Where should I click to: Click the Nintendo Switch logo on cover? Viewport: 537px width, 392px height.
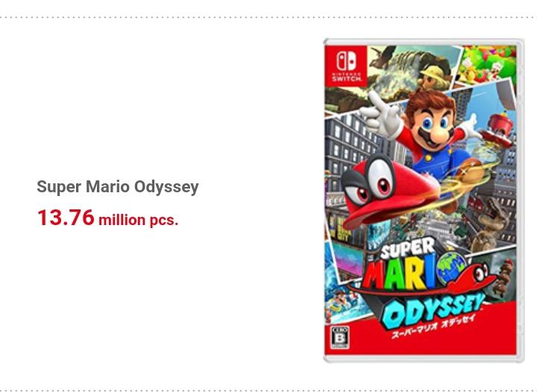(347, 66)
